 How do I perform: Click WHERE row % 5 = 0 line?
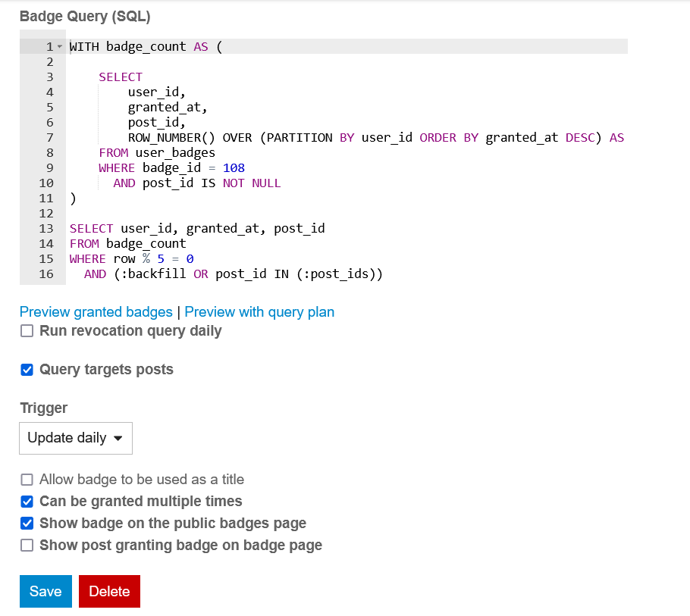tap(132, 259)
